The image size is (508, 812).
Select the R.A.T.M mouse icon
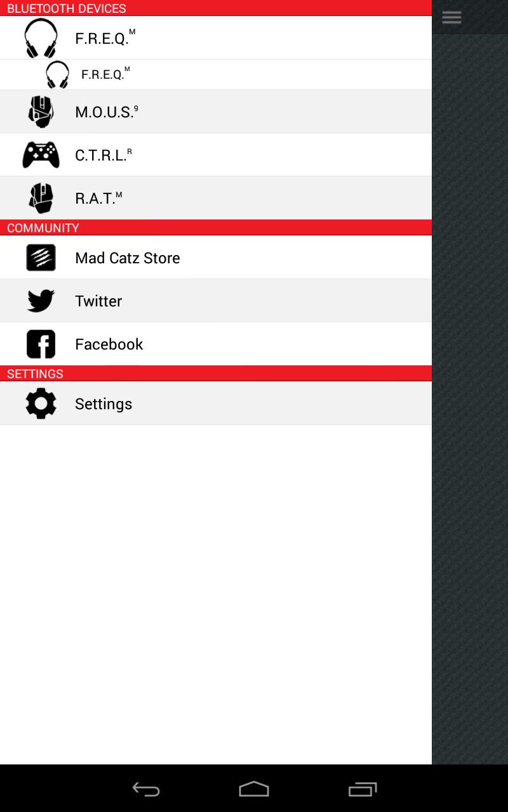coord(41,198)
